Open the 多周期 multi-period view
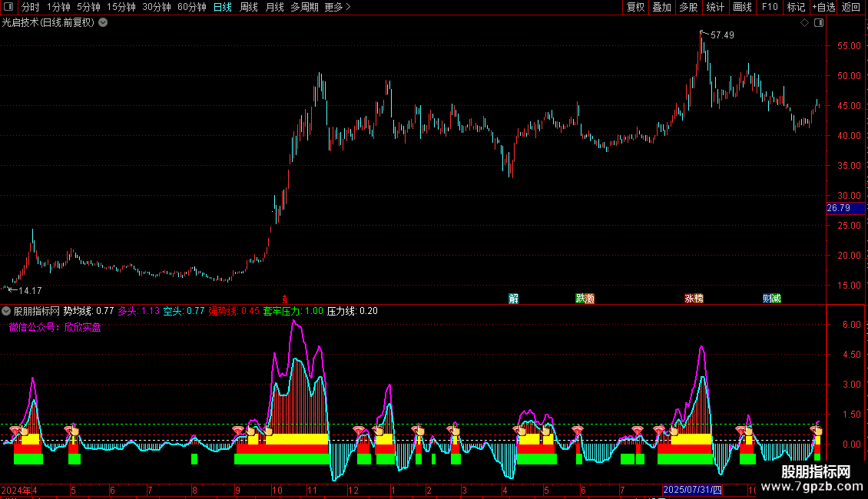Viewport: 868px width, 499px height. coord(304,7)
